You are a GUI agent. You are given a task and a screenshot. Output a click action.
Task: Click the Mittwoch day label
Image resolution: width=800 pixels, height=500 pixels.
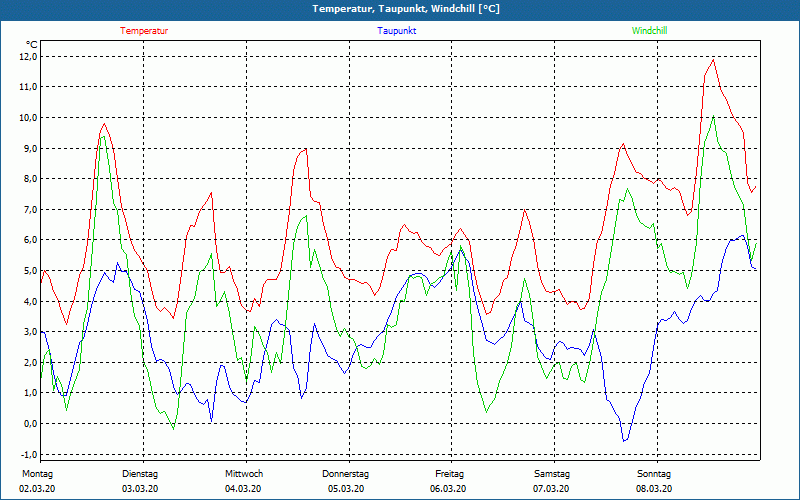[244, 474]
